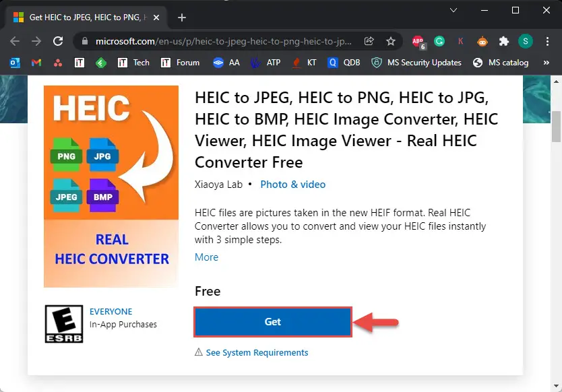This screenshot has height=392, width=562.
Task: Open Gmail bookmark icon
Action: pos(36,63)
